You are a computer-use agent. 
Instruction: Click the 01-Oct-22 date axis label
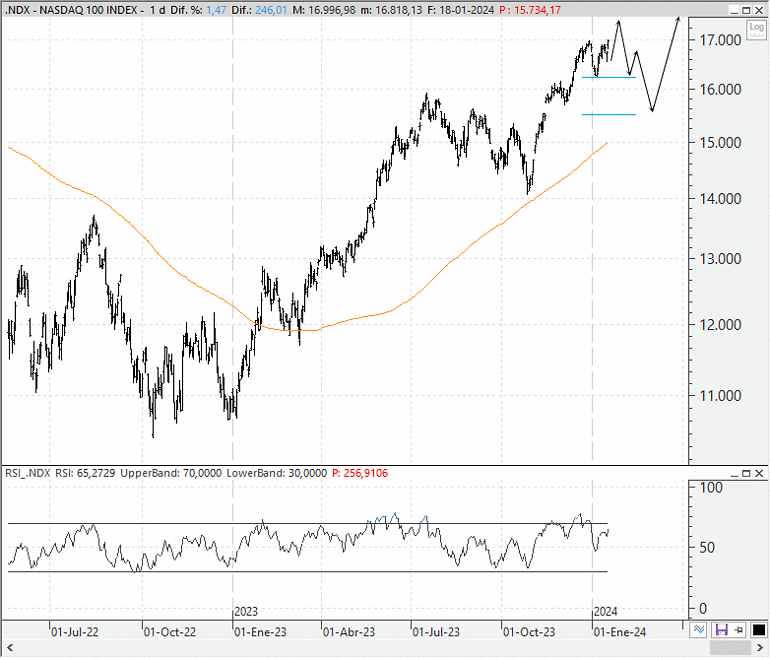pyautogui.click(x=169, y=632)
